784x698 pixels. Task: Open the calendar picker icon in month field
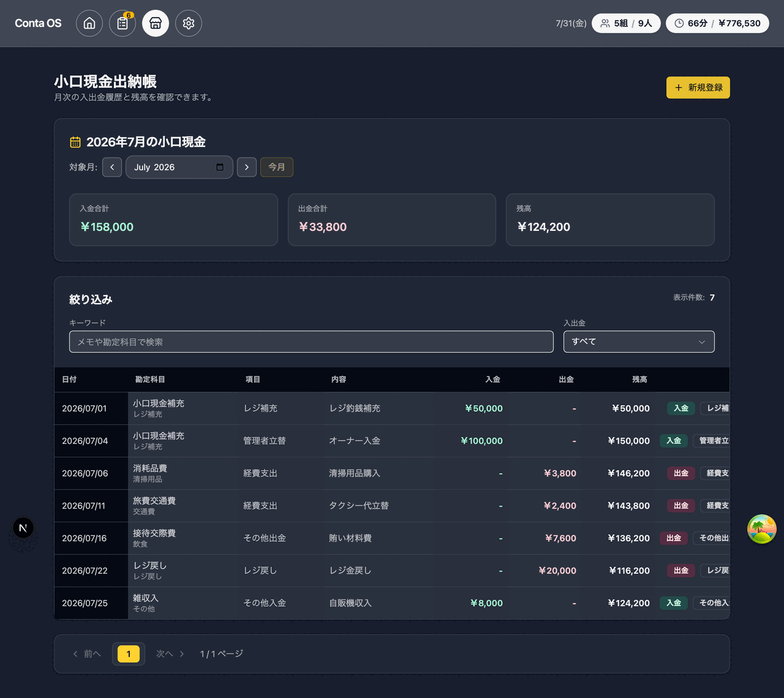[x=220, y=167]
